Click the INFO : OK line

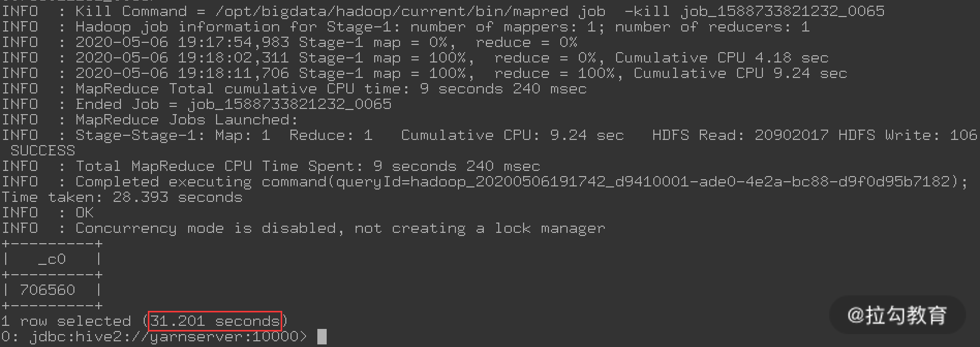point(48,213)
